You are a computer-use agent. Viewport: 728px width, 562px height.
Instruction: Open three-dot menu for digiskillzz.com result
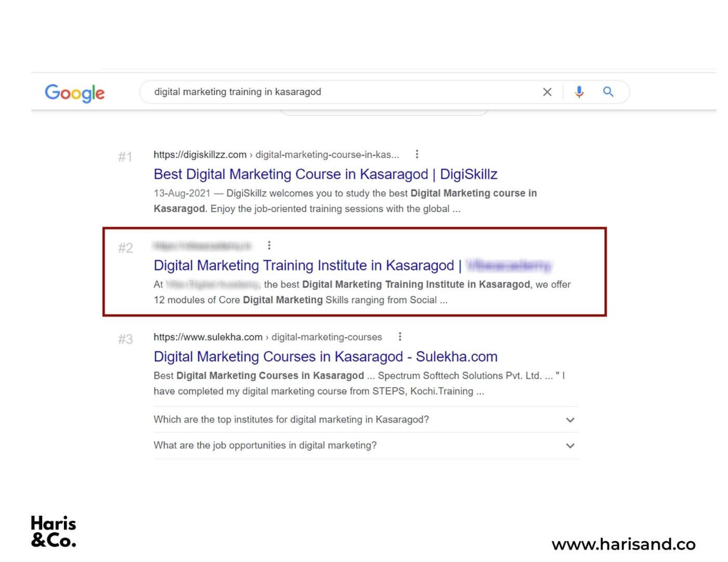point(417,154)
